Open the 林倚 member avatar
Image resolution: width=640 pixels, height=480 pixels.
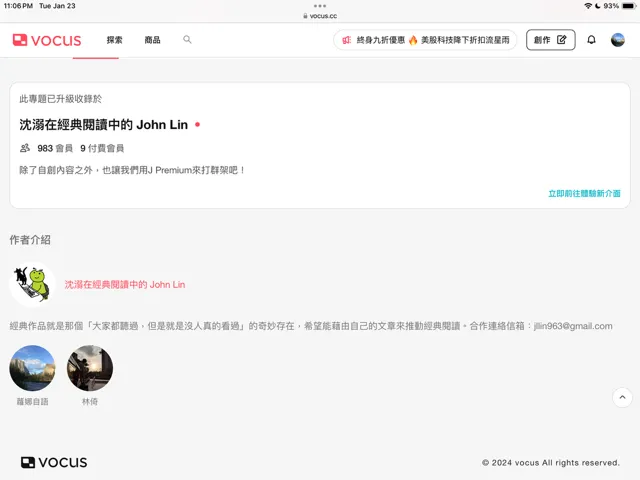pyautogui.click(x=90, y=368)
